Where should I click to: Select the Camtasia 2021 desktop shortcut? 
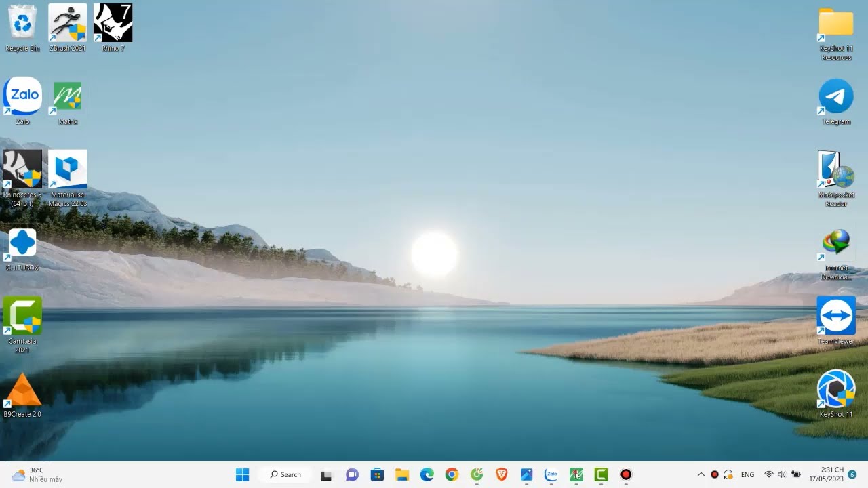(x=22, y=325)
